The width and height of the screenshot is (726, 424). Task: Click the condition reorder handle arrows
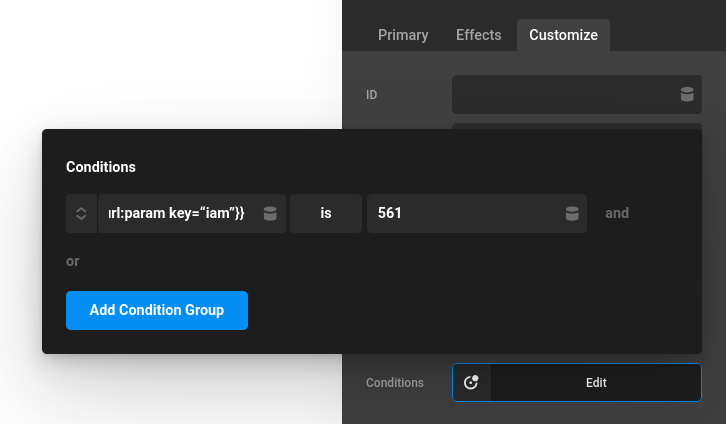point(81,213)
